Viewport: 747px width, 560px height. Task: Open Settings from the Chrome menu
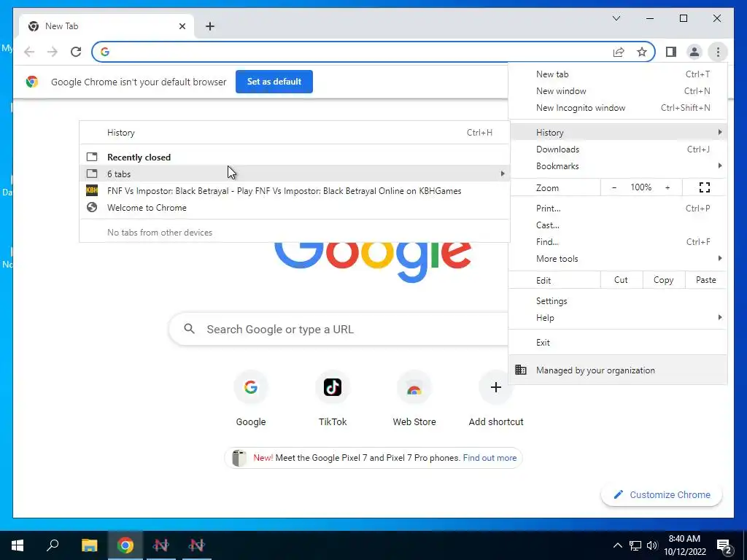[617, 301]
